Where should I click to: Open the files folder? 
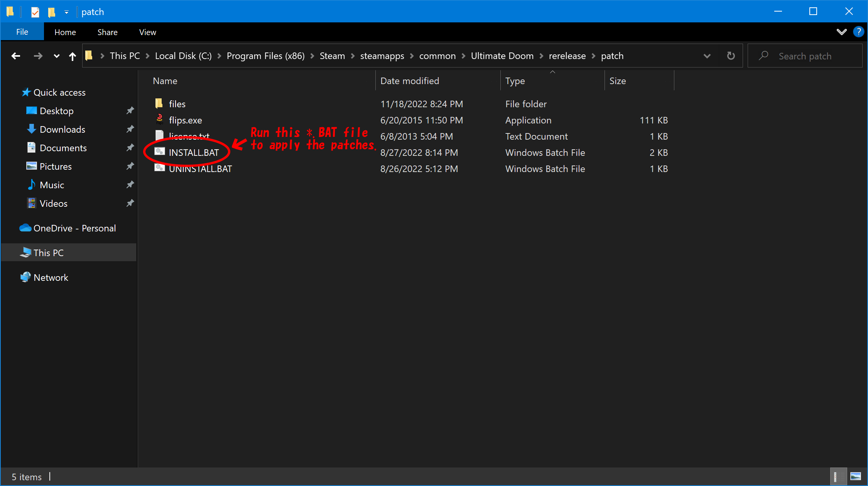coord(177,104)
